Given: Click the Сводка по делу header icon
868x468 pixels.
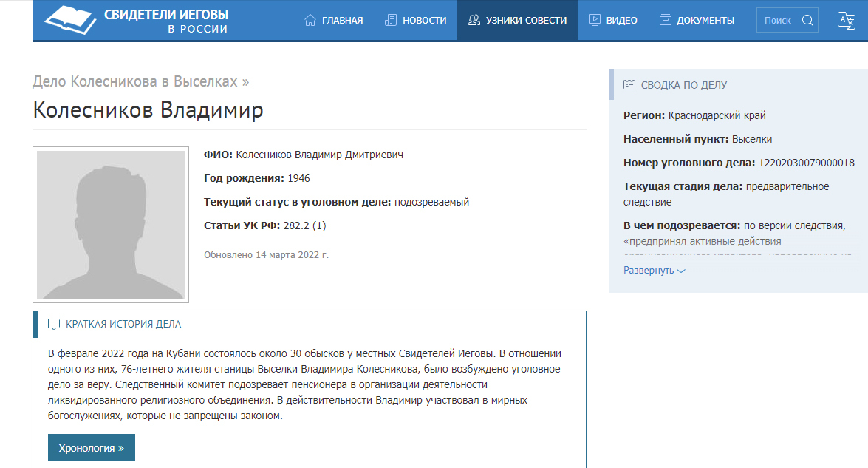Looking at the screenshot, I should pos(629,85).
